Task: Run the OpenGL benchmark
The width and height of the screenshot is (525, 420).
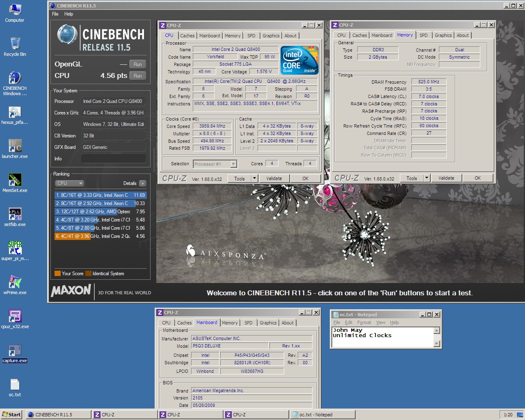Action: point(138,64)
